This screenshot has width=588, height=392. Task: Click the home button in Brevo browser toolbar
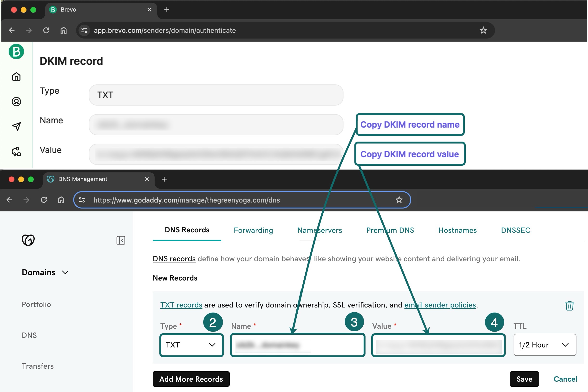click(x=64, y=30)
